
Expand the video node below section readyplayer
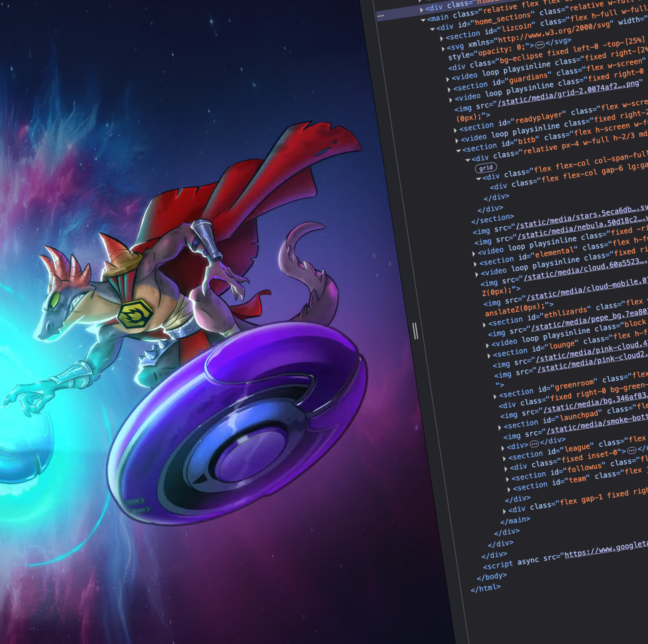(x=457, y=141)
